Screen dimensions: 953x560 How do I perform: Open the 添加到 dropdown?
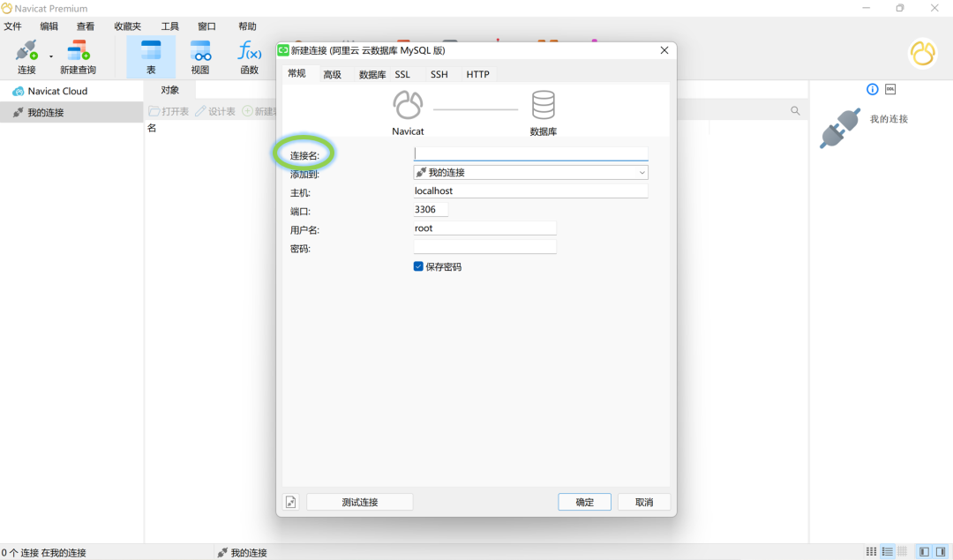[530, 173]
